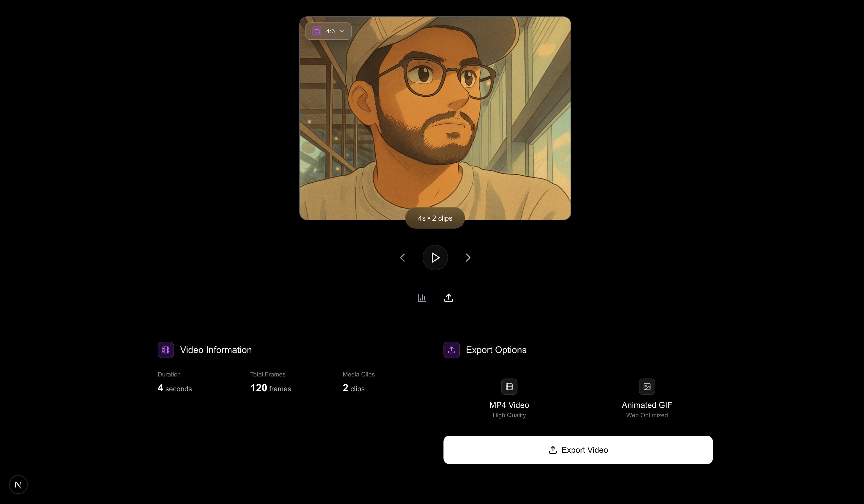Click the Export Options upload icon
The width and height of the screenshot is (864, 504).
452,350
